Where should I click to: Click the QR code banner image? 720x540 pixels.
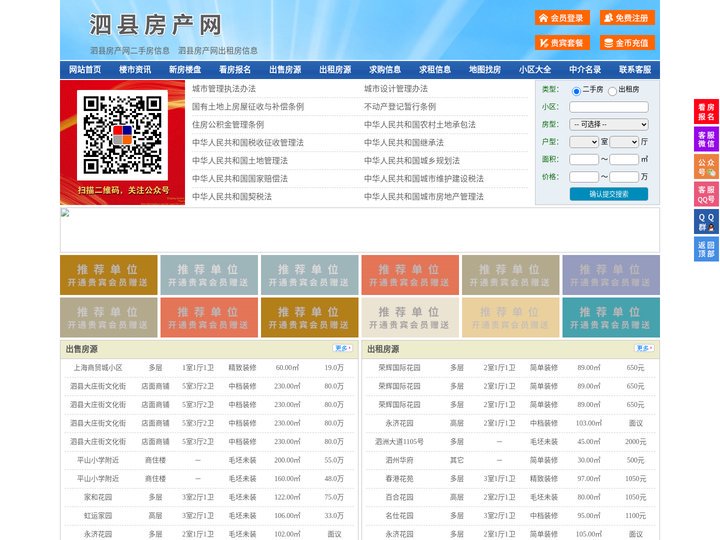pos(123,142)
